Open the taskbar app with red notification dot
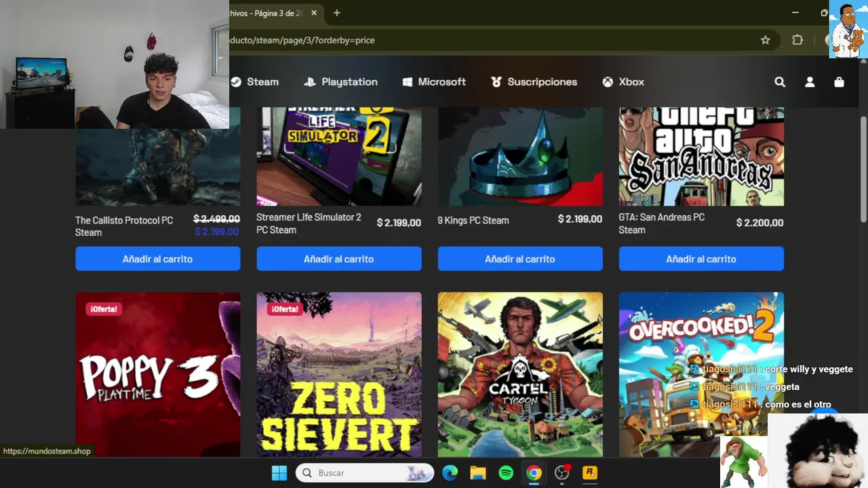Viewport: 868px width, 488px height. (x=562, y=473)
